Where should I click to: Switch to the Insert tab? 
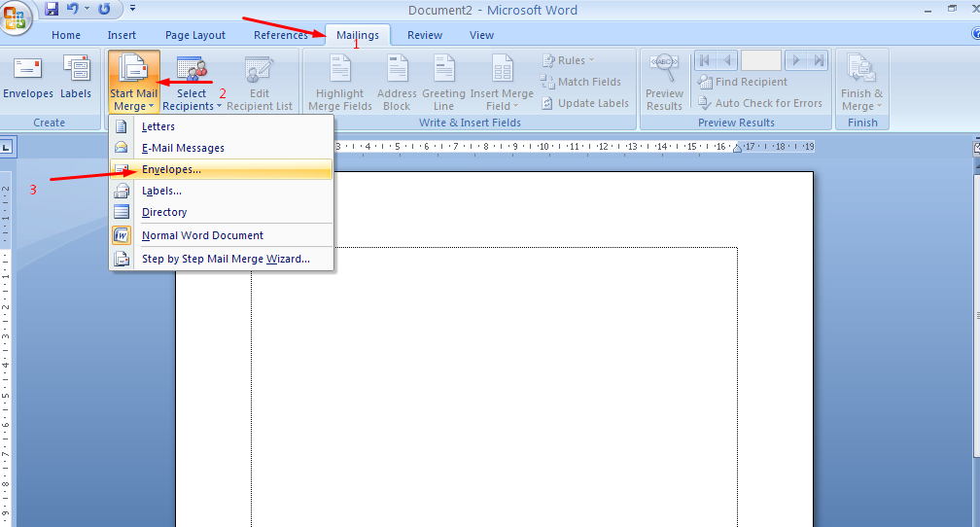click(122, 35)
